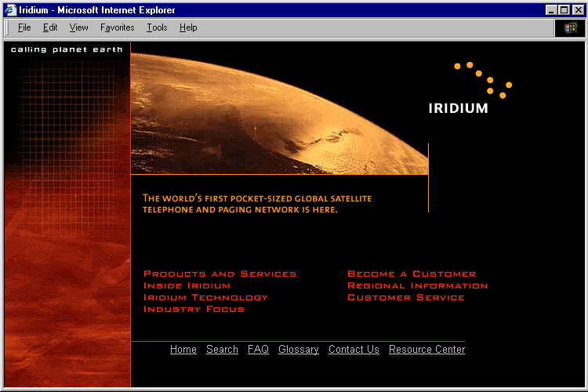
Task: Open the Help menu
Action: point(188,27)
